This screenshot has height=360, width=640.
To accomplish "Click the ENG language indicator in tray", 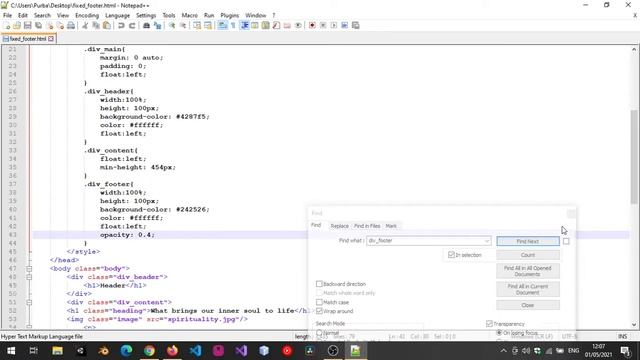I will [x=573, y=351].
